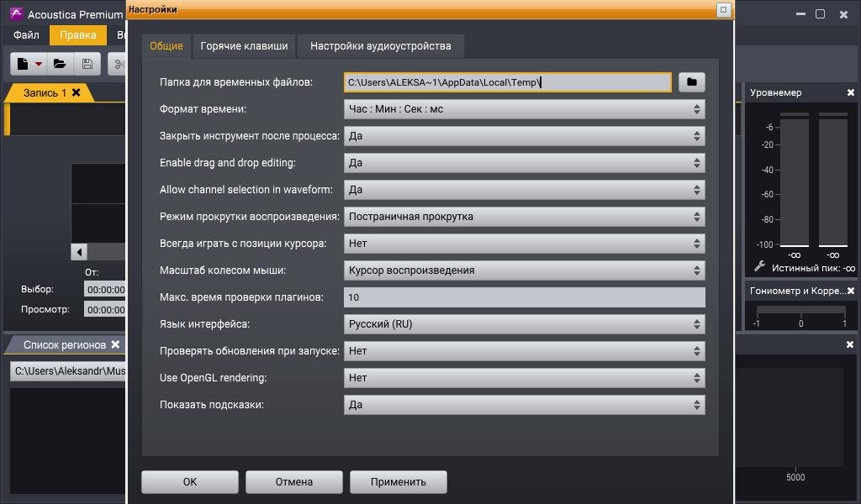
Task: Open the Формат времени dropdown
Action: [x=524, y=109]
